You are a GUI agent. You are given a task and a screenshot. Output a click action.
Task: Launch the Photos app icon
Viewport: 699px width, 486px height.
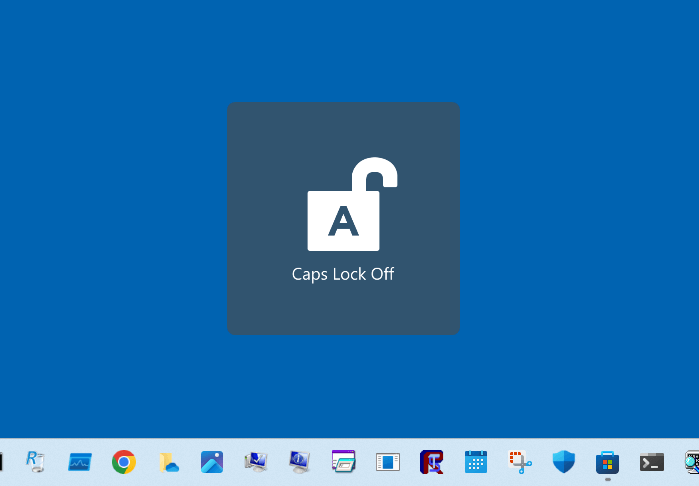[x=212, y=461]
